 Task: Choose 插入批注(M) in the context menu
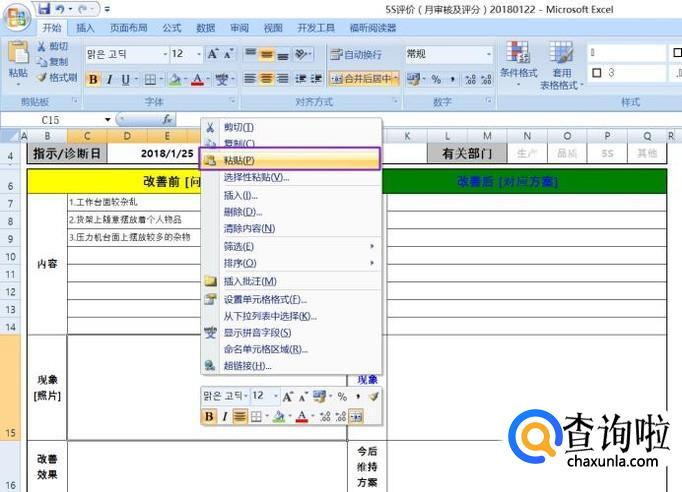291,281
